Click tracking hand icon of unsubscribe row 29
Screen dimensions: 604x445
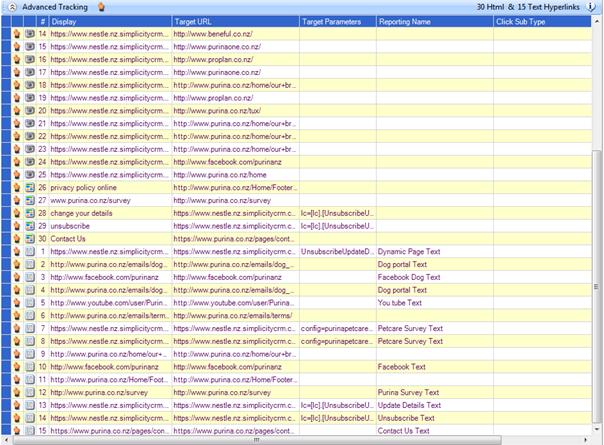(17, 226)
